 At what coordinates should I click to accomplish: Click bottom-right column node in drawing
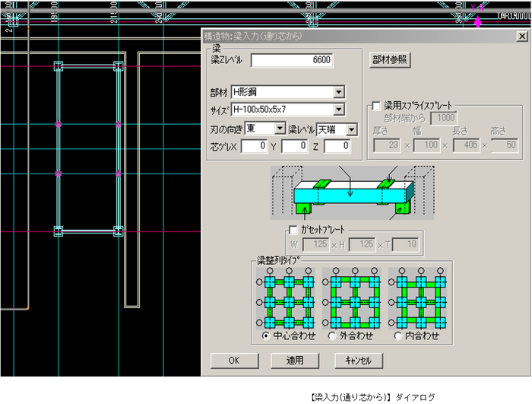click(118, 230)
